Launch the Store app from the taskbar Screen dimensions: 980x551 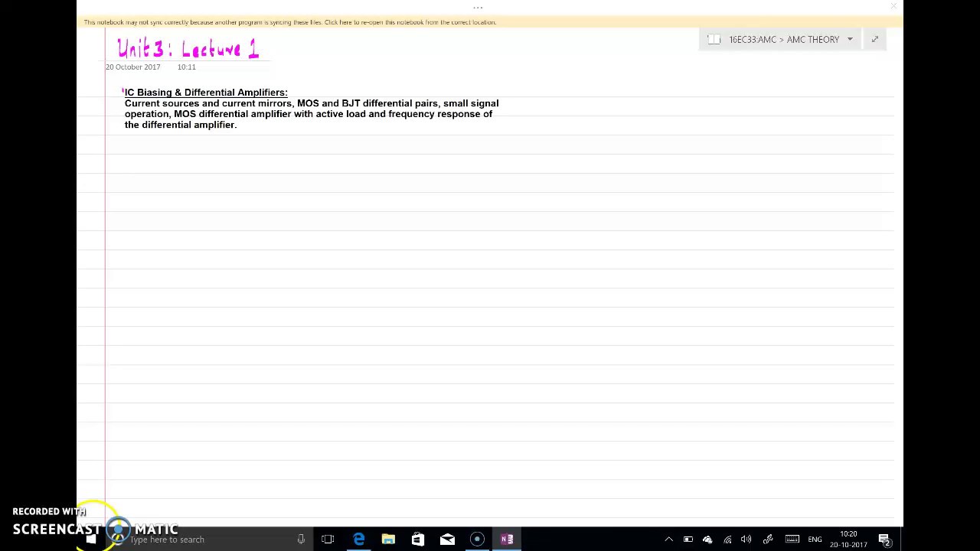coord(418,540)
